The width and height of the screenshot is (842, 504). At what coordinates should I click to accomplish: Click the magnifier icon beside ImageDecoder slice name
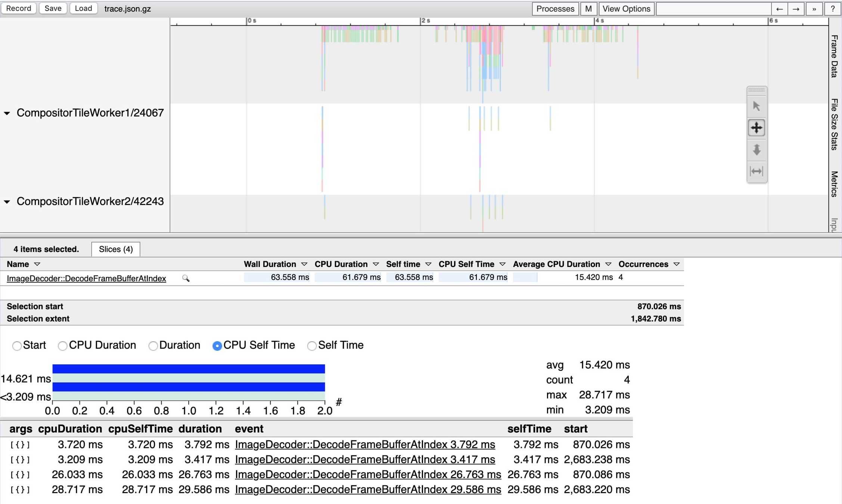(186, 279)
